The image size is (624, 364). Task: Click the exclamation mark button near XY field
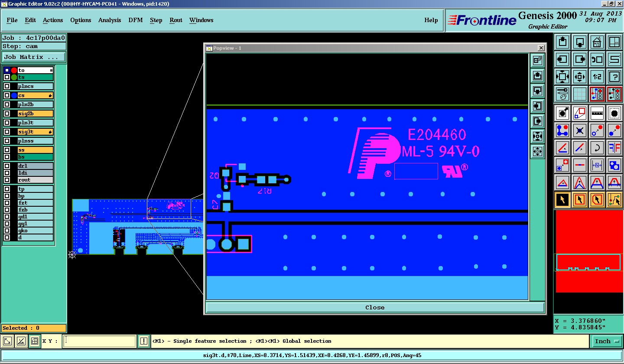coord(144,341)
